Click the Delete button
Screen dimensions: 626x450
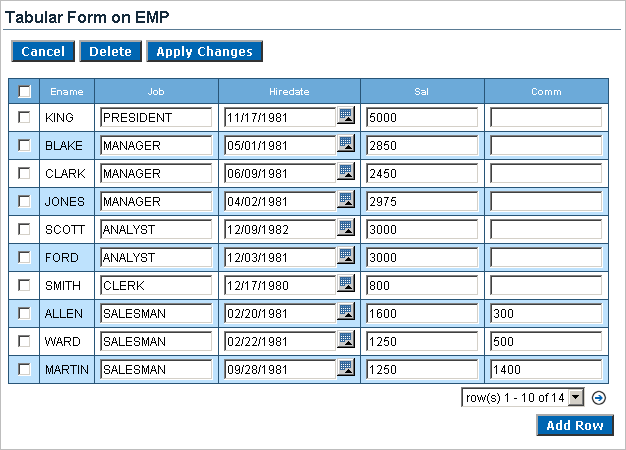point(110,51)
